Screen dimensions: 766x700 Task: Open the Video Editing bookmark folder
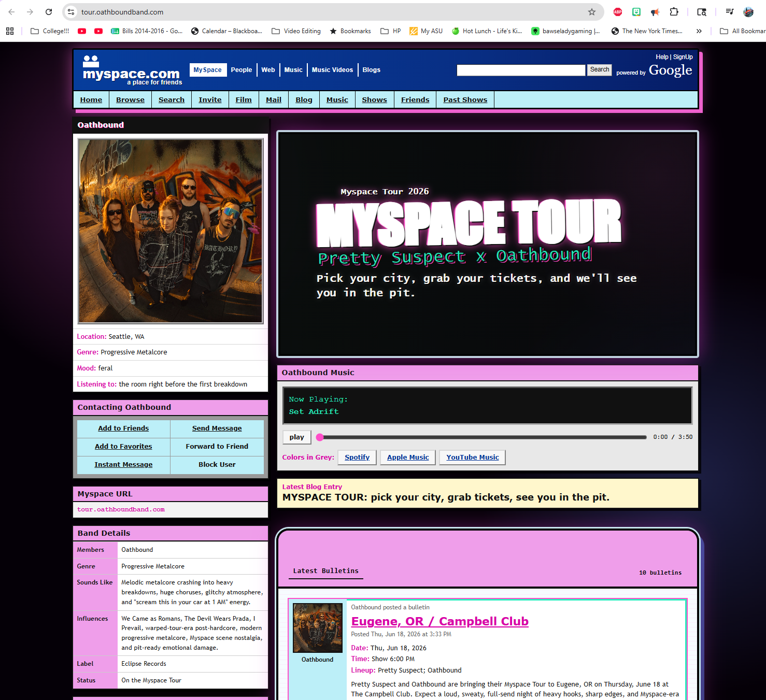pos(296,31)
